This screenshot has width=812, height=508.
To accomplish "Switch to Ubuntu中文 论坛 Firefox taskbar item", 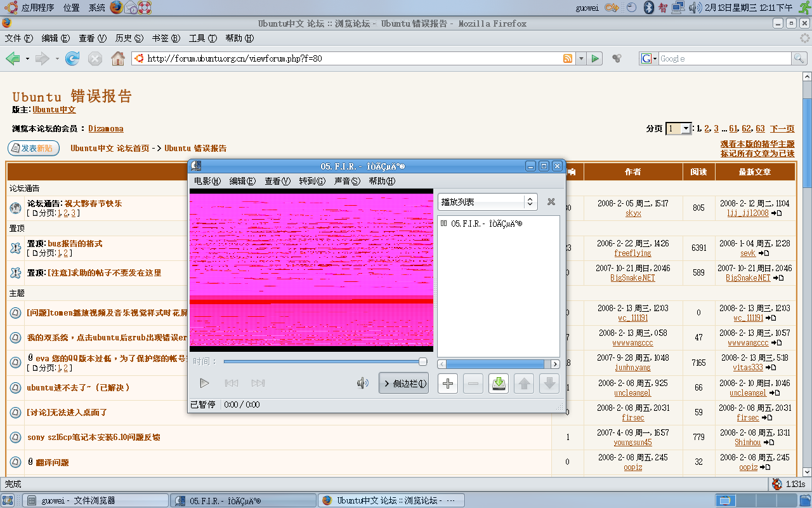I will point(391,500).
